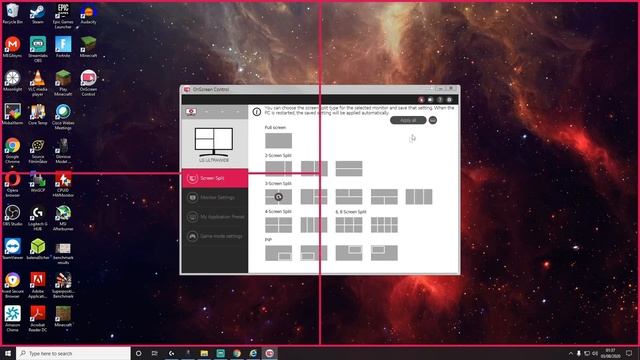
Task: Open the Action Center notification icon
Action: click(x=629, y=353)
